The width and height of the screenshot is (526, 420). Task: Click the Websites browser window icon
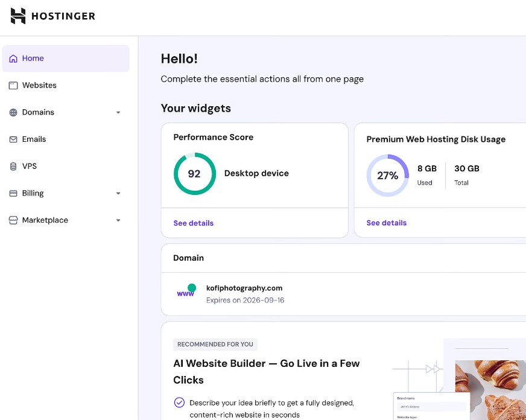tap(13, 86)
